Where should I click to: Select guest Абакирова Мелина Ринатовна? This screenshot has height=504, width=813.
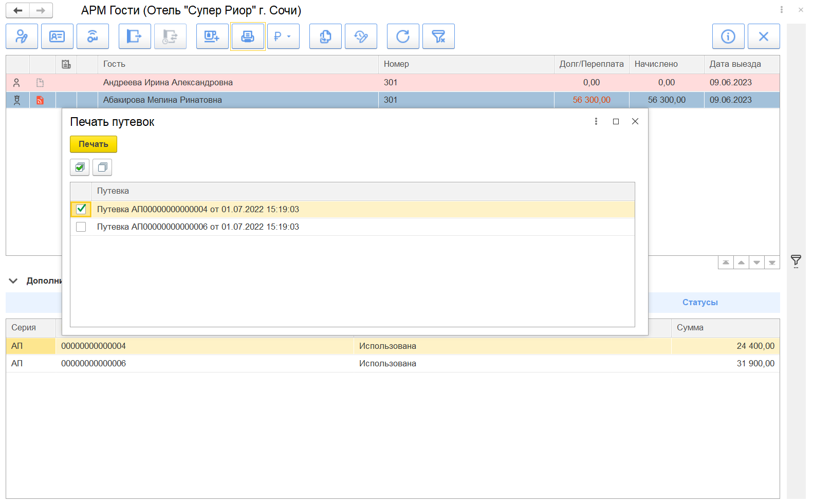162,100
